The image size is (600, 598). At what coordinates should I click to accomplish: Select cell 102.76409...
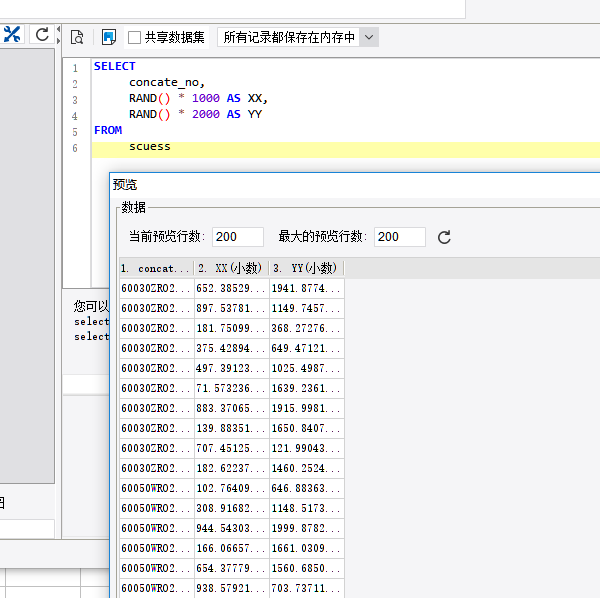pos(232,489)
